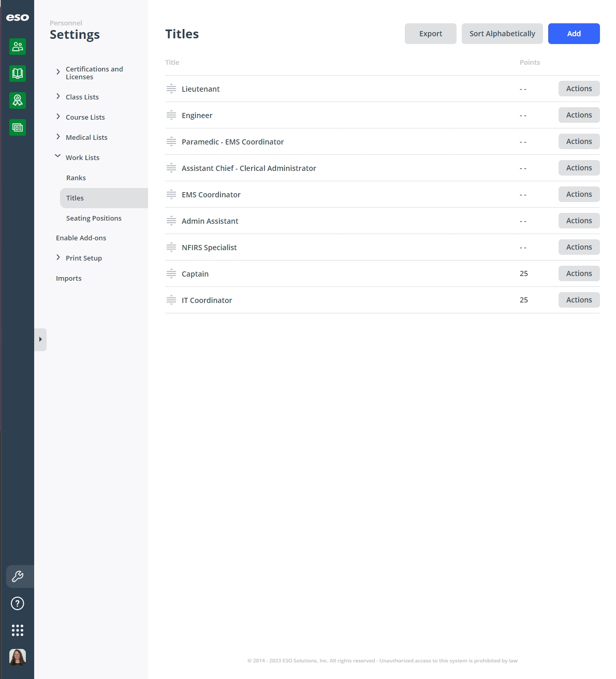
Task: Open the app launcher grid icon
Action: [18, 630]
